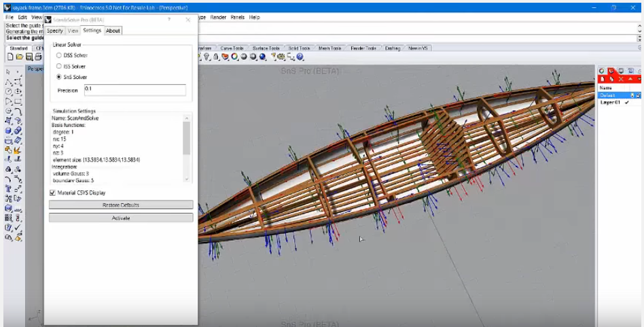Switch to the Specify tab

54,31
